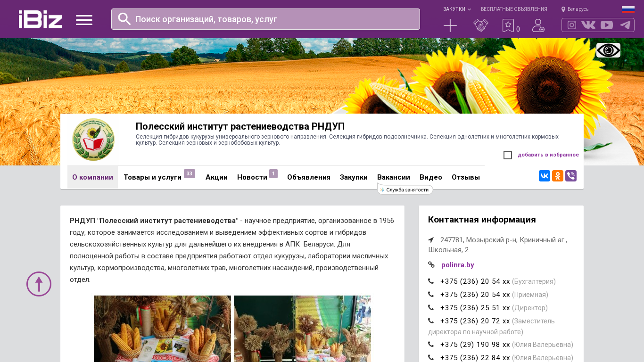Click phone icon beside Бухгалтерия number

[x=431, y=281]
